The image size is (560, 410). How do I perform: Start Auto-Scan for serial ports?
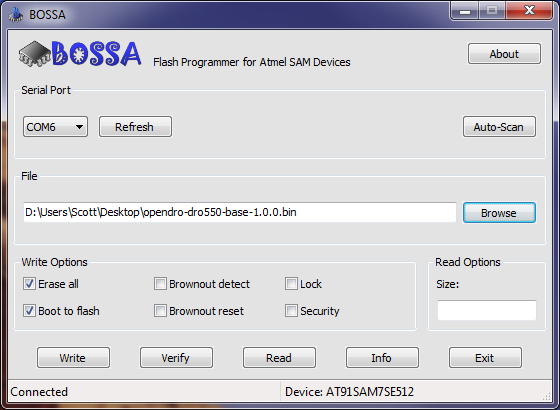click(x=499, y=127)
